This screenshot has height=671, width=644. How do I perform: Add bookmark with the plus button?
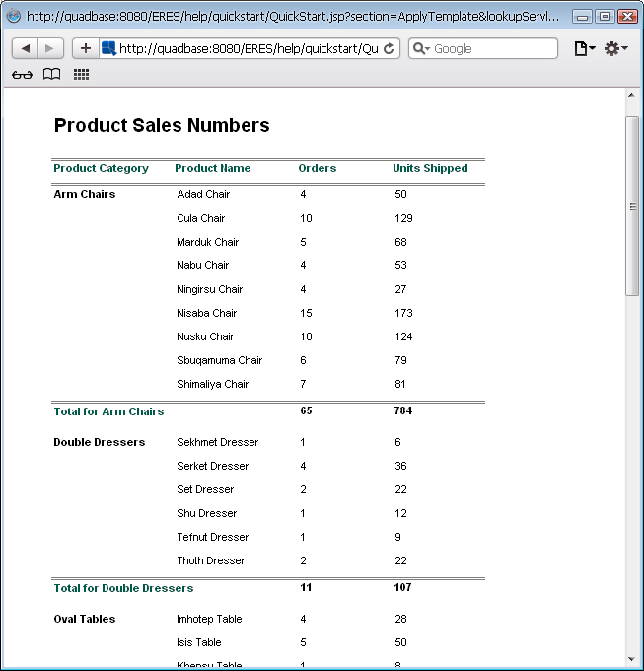86,48
